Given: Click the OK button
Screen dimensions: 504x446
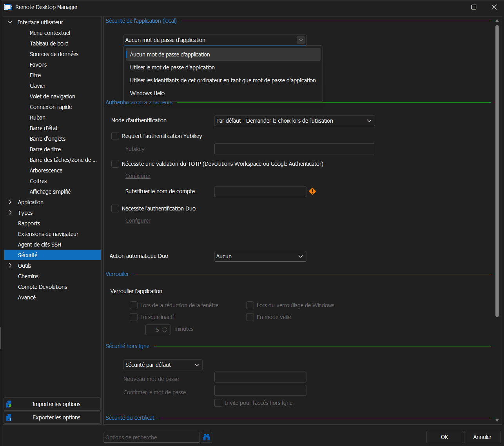Looking at the screenshot, I should [x=444, y=437].
